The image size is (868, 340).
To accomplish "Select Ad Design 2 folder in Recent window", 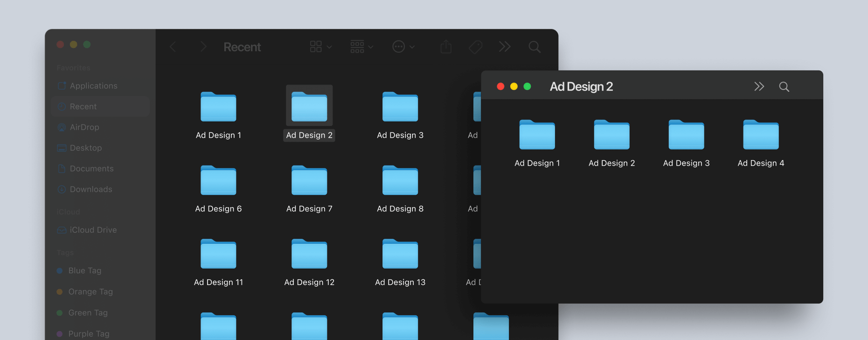I will [x=309, y=107].
